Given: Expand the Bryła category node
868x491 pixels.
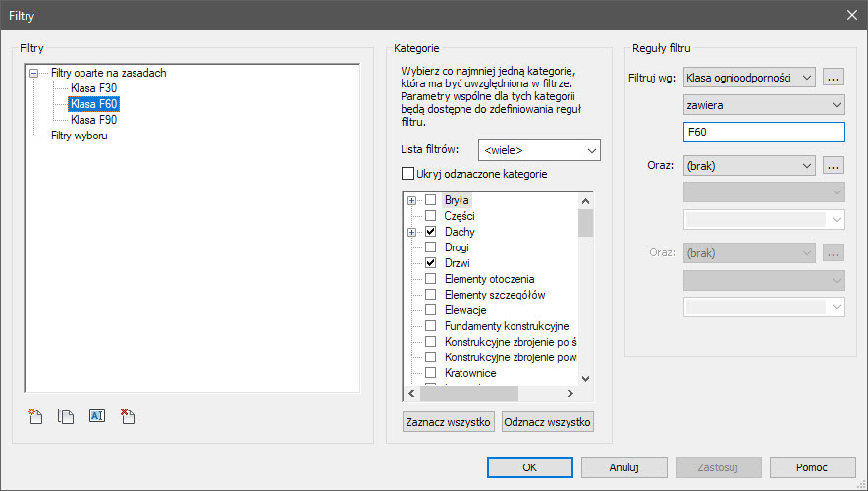Looking at the screenshot, I should 412,200.
